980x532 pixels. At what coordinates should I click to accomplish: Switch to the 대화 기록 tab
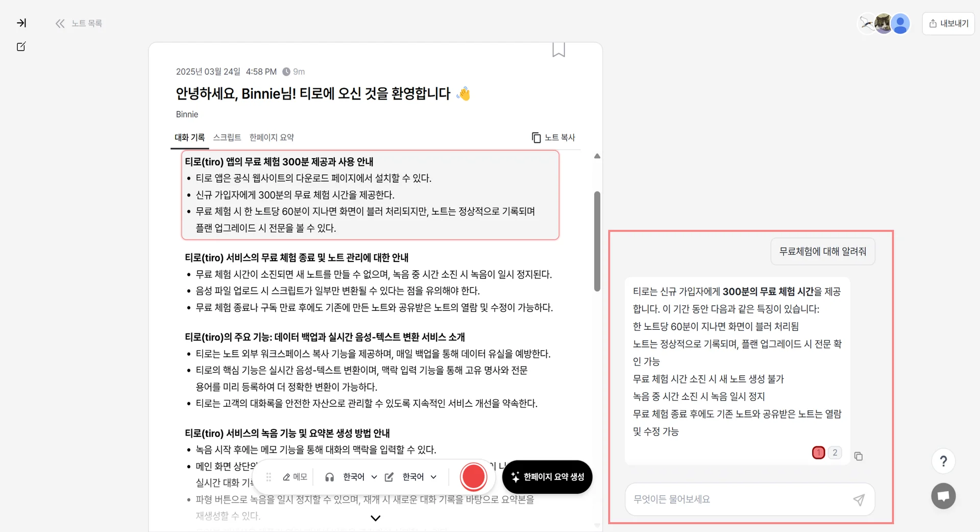(x=190, y=137)
